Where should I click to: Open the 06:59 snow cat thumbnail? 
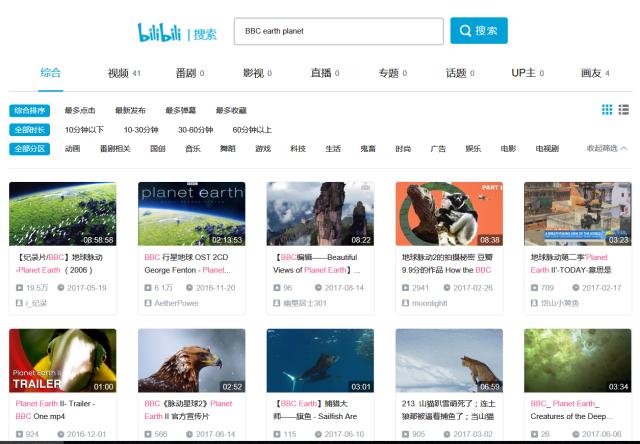(449, 361)
